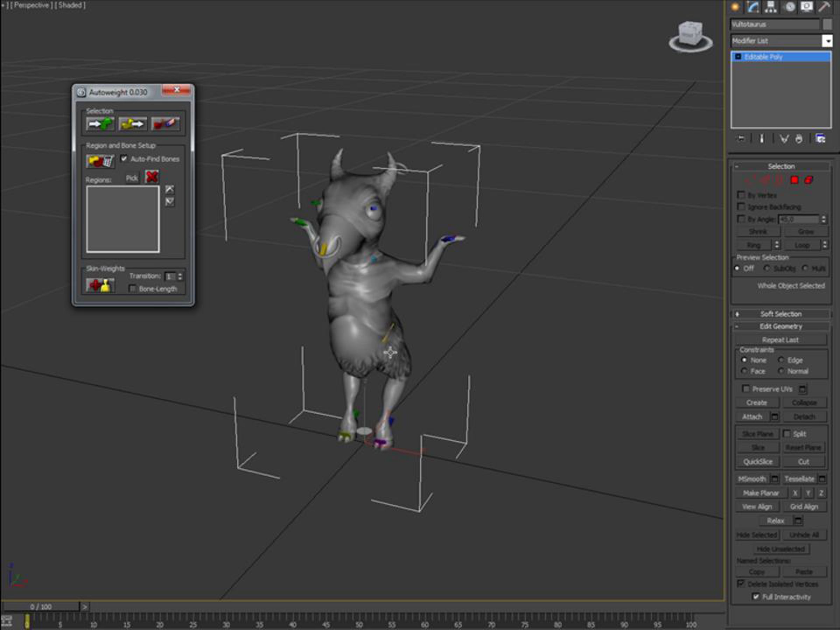
Task: Uncheck Auto-Find Bones checkbox
Action: (124, 158)
